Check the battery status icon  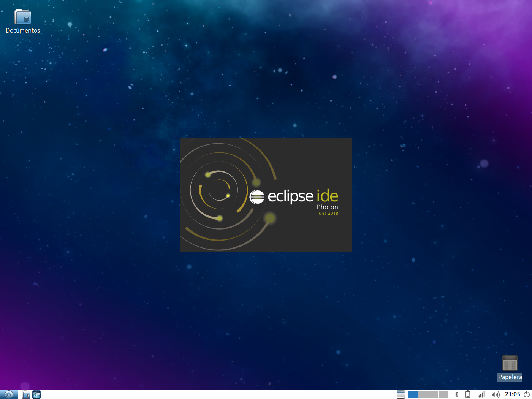pyautogui.click(x=468, y=394)
